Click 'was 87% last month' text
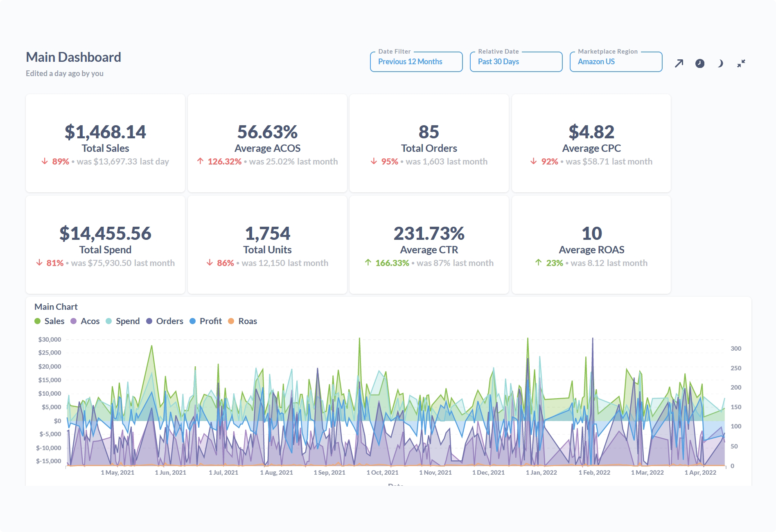The height and width of the screenshot is (532, 776). coord(455,263)
